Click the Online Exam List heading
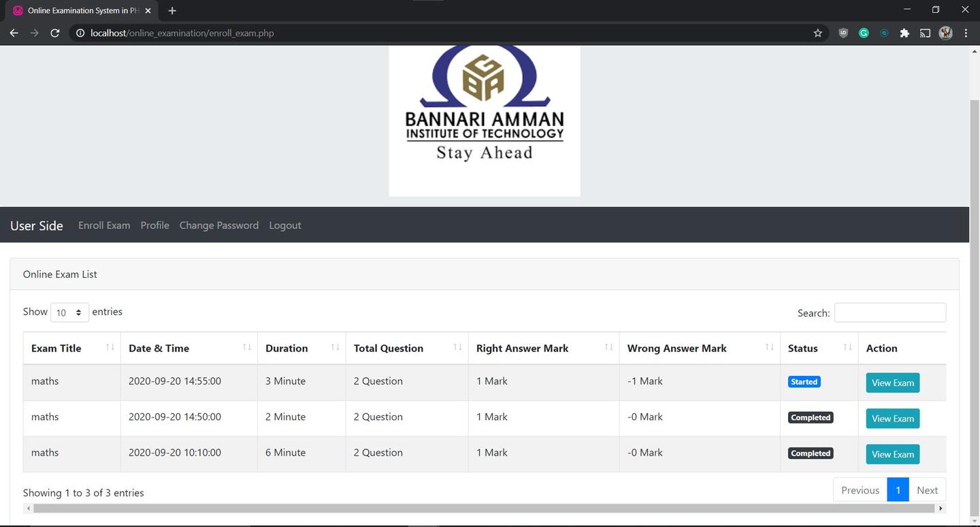Viewport: 980px width, 527px height. 60,274
